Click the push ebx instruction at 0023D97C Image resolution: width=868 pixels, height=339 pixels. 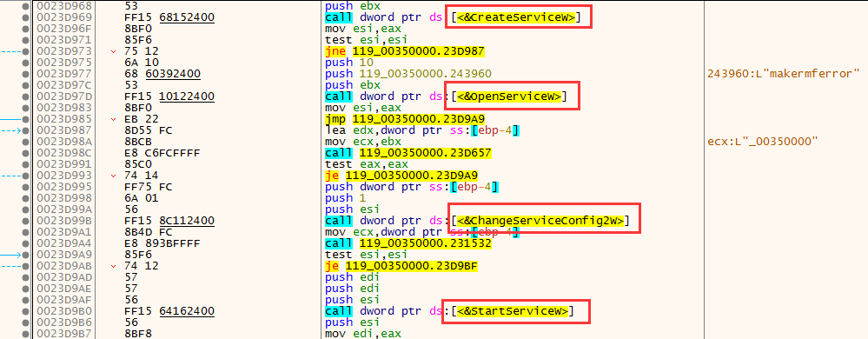click(353, 85)
